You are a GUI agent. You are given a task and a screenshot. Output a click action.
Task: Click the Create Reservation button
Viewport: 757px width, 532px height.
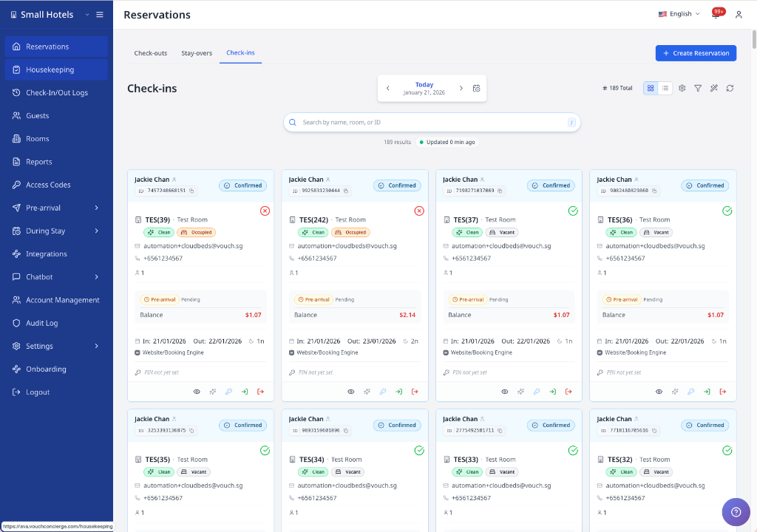696,52
